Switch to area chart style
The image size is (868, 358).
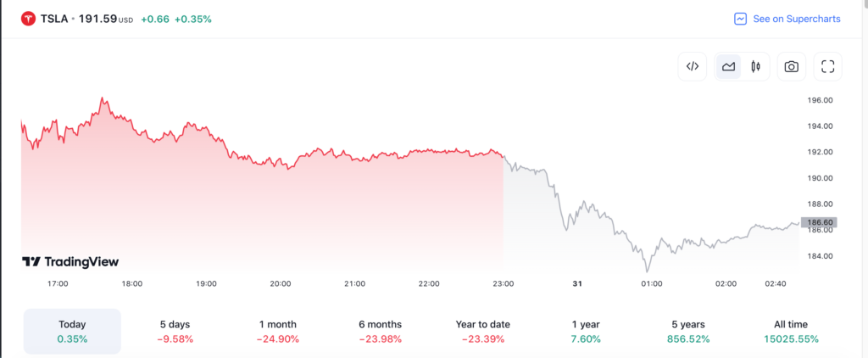[728, 66]
